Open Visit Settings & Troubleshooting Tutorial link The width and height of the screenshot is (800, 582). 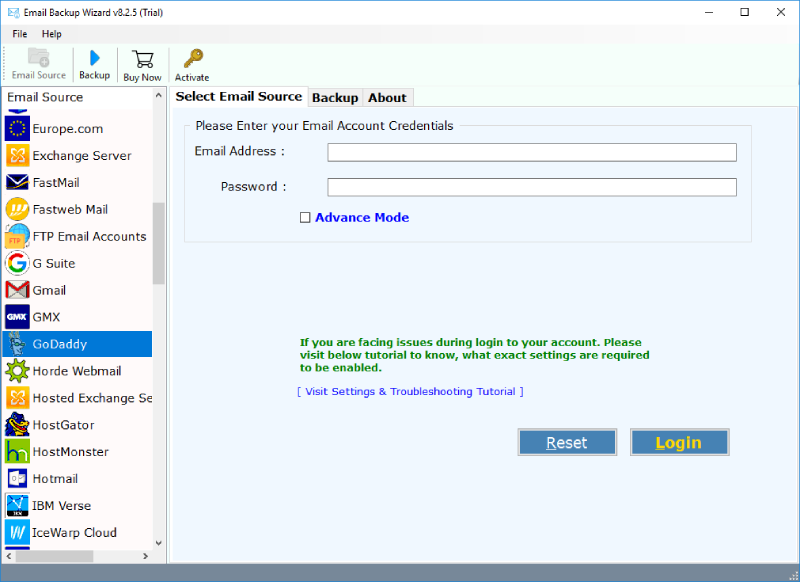click(x=410, y=392)
